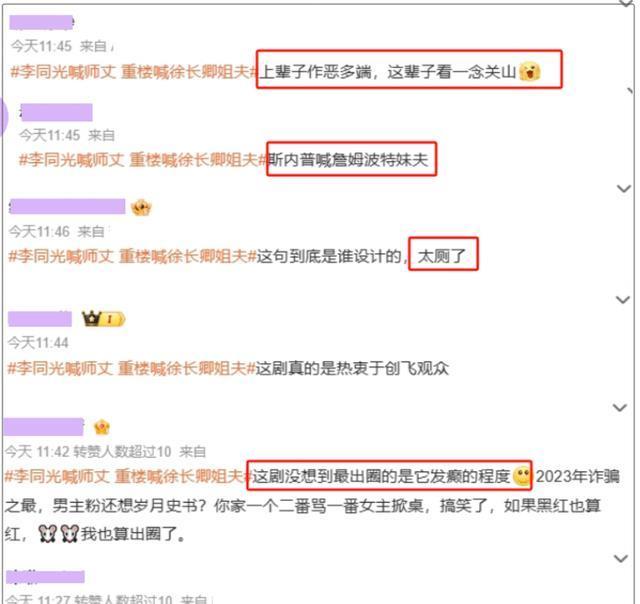The height and width of the screenshot is (604, 640).
Task: Click the 今天11:46 timestamp
Action: (39, 231)
